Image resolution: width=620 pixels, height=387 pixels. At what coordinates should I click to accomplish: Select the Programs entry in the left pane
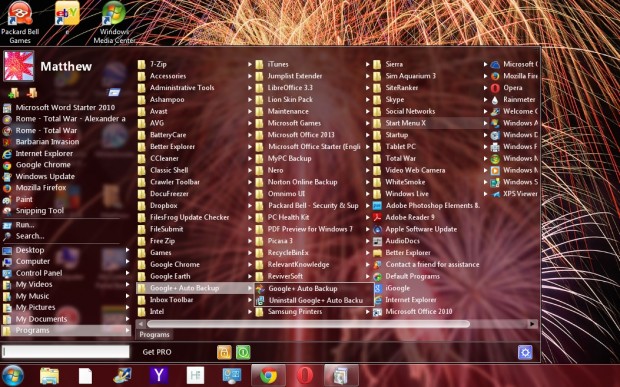pyautogui.click(x=66, y=330)
